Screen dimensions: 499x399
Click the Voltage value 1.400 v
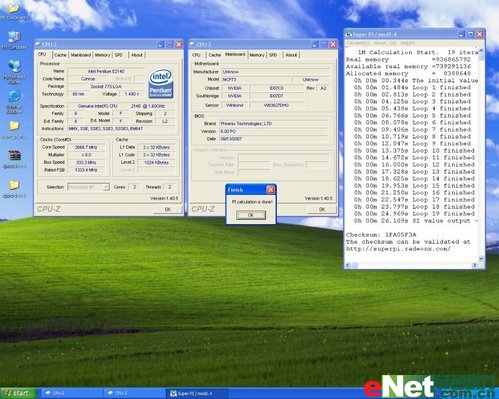[132, 94]
